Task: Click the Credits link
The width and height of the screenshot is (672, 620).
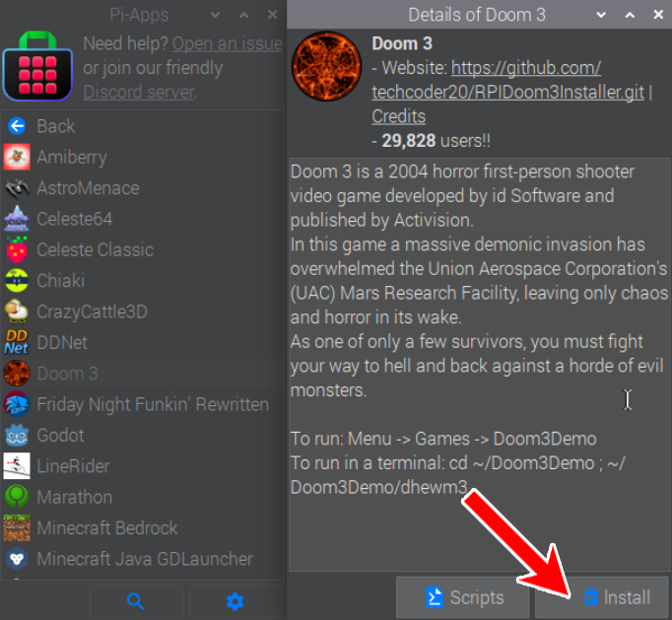Action: pos(398,116)
